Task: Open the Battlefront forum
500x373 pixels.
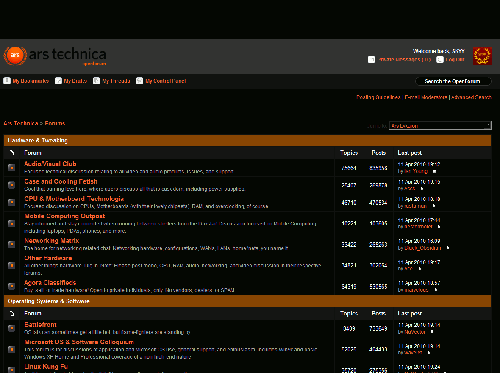Action: point(40,325)
